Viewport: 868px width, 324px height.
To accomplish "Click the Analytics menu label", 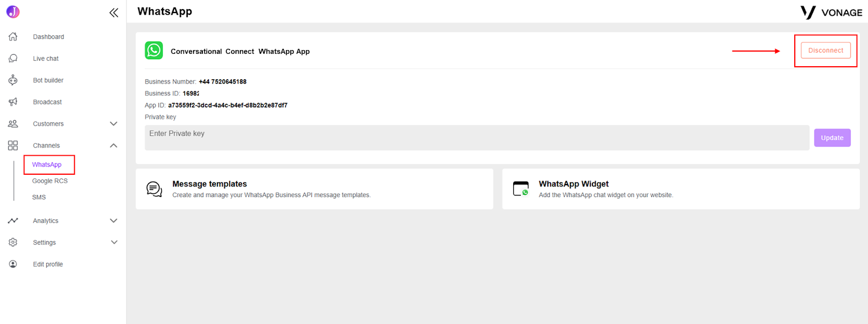I will pos(46,221).
